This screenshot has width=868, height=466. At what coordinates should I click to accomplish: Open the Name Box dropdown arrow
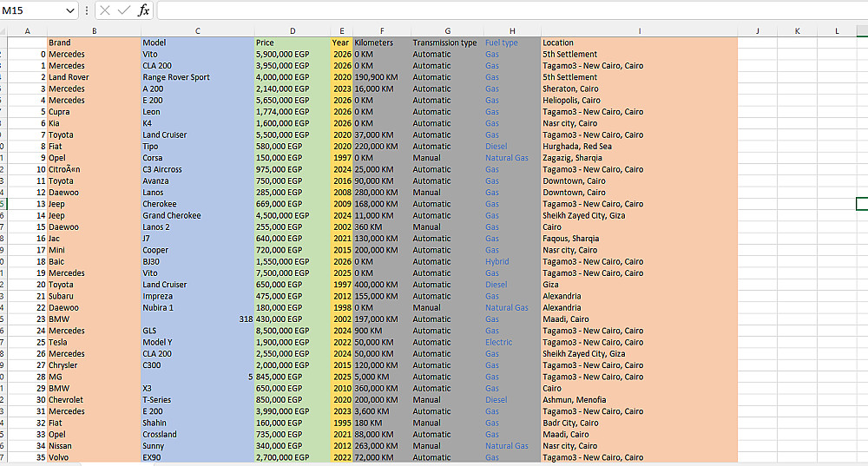(x=69, y=10)
